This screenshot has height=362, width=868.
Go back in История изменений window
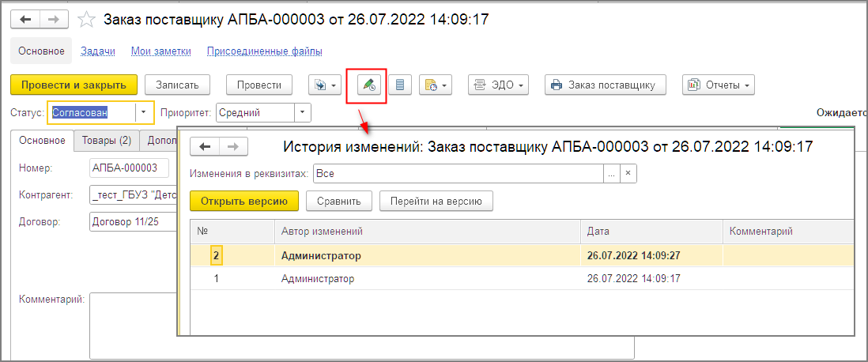coord(205,147)
